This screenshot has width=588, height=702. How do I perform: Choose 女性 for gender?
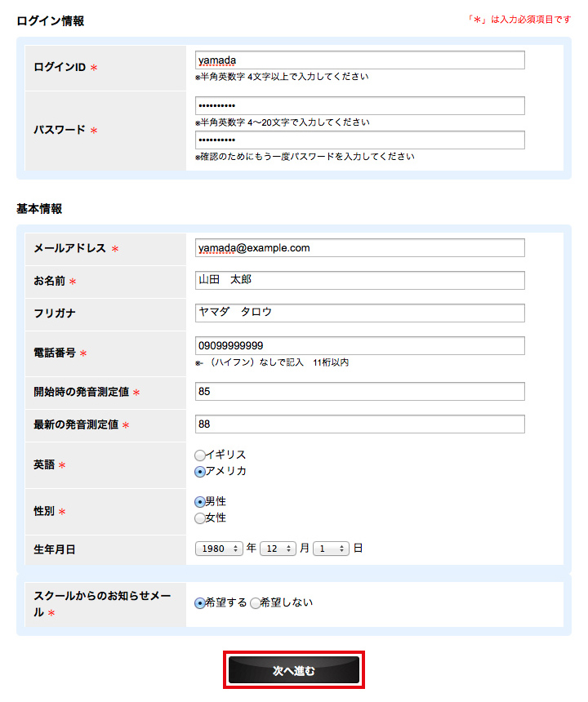(200, 518)
